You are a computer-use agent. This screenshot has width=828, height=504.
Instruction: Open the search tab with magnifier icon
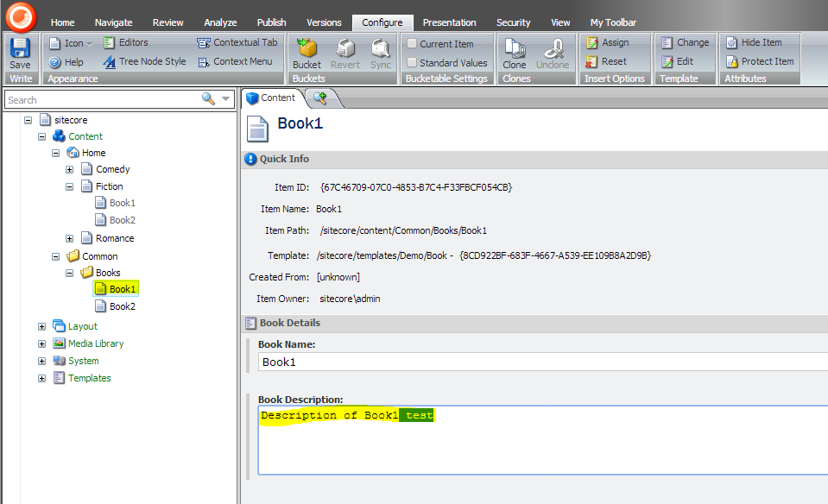320,98
